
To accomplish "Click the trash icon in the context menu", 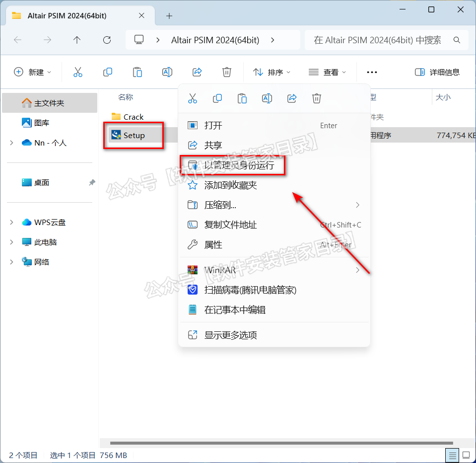I will [x=316, y=98].
